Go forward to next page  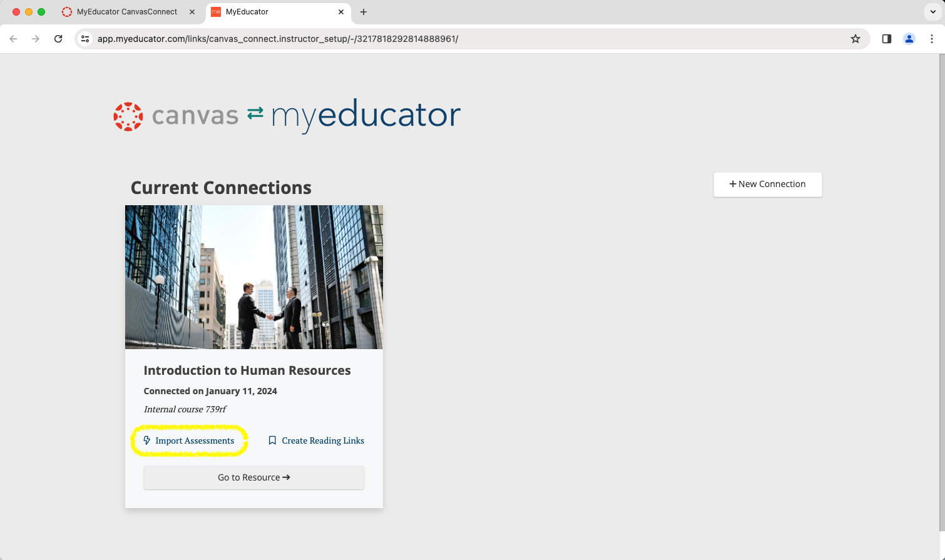click(x=36, y=39)
